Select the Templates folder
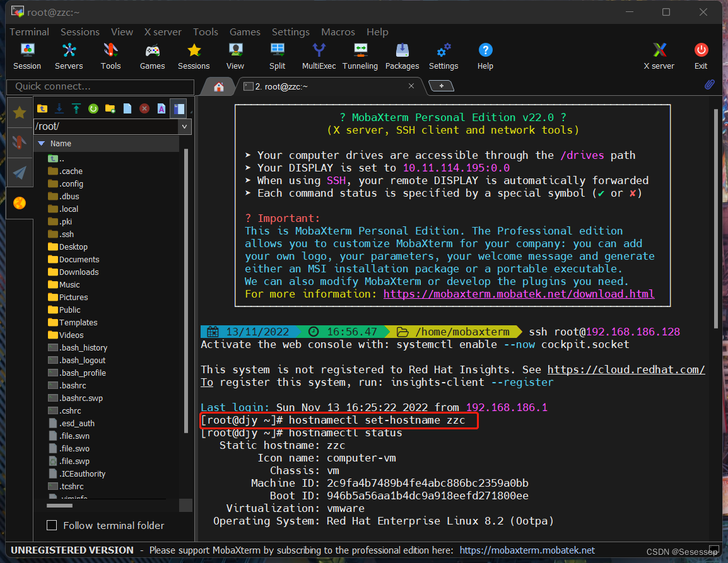The image size is (728, 563). [x=73, y=323]
